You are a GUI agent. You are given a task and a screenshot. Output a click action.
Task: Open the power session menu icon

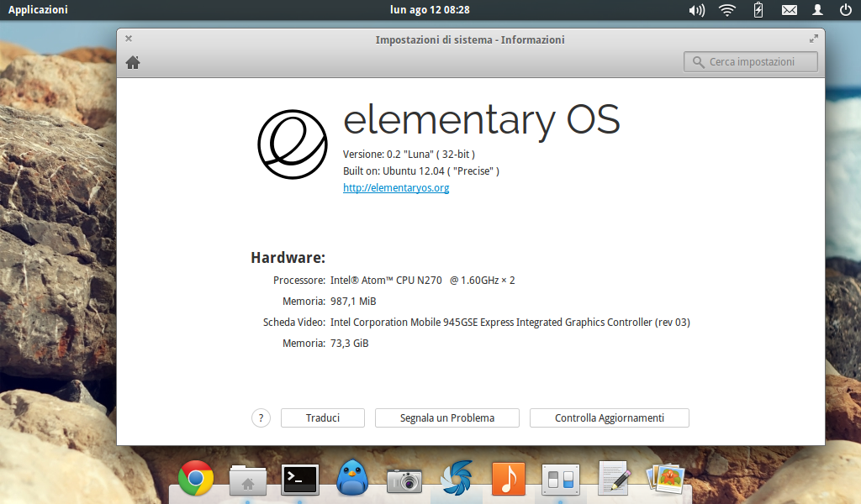coord(846,10)
